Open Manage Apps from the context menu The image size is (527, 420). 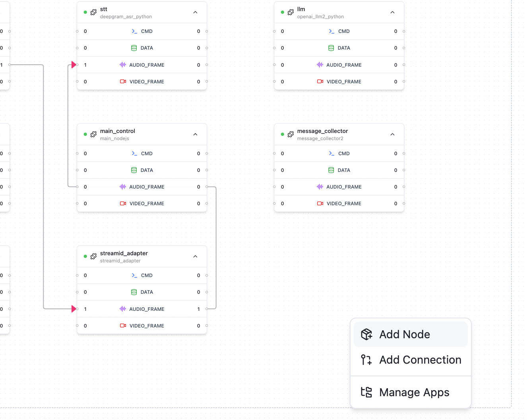(414, 392)
